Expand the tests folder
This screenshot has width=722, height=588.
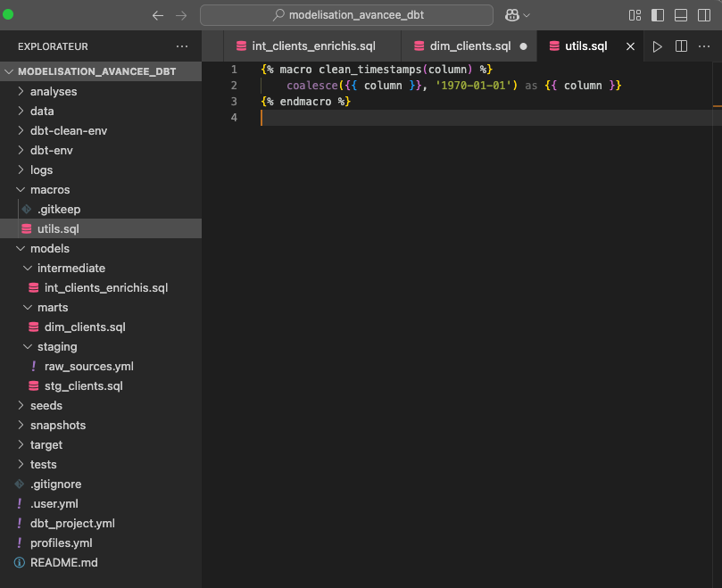(x=101, y=465)
